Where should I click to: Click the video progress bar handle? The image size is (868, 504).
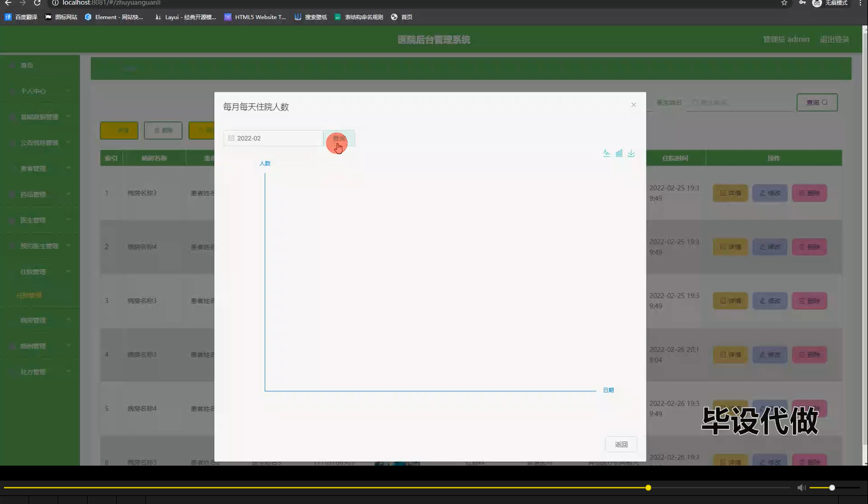pos(648,488)
